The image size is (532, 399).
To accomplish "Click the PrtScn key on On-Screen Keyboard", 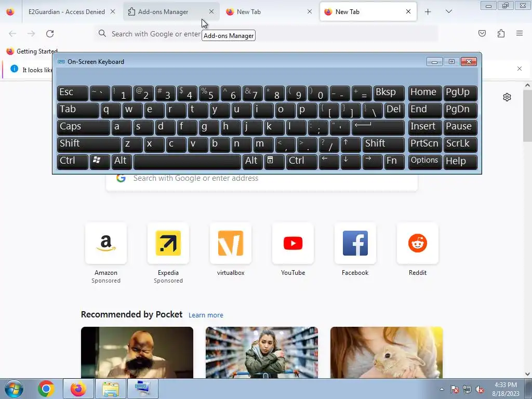I will click(425, 144).
